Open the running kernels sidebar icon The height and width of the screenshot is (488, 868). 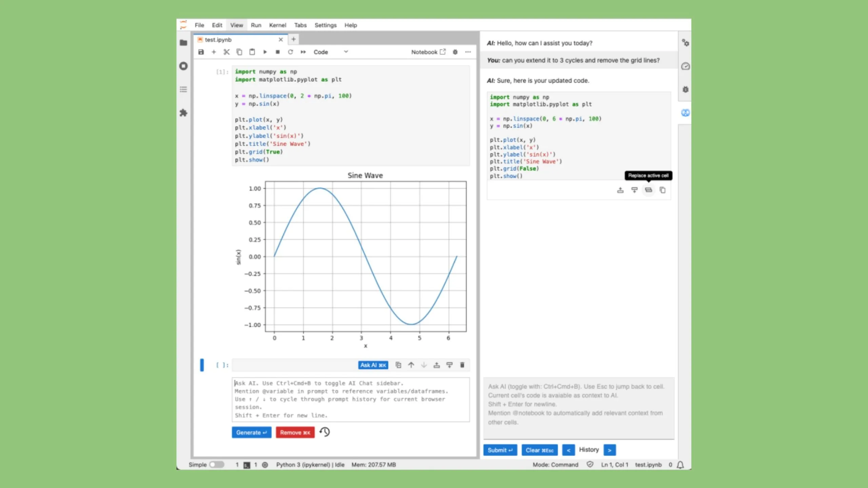183,66
